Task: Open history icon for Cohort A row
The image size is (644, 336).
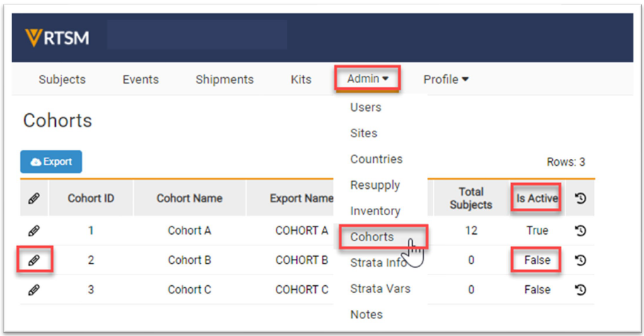Action: pos(580,231)
